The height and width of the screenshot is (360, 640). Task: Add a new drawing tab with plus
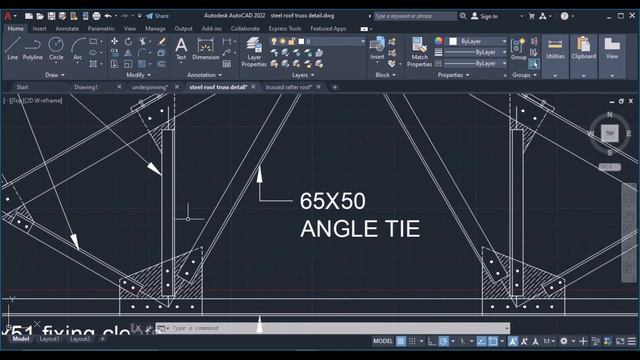tap(335, 87)
